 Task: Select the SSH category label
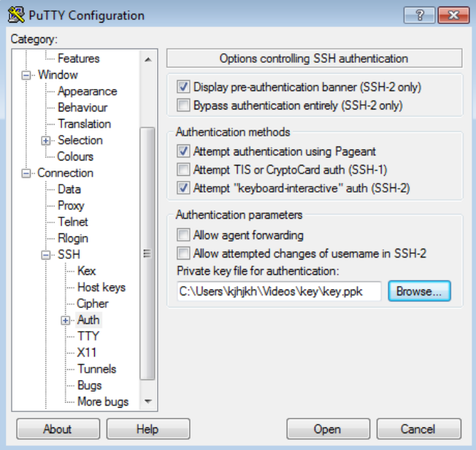point(69,255)
